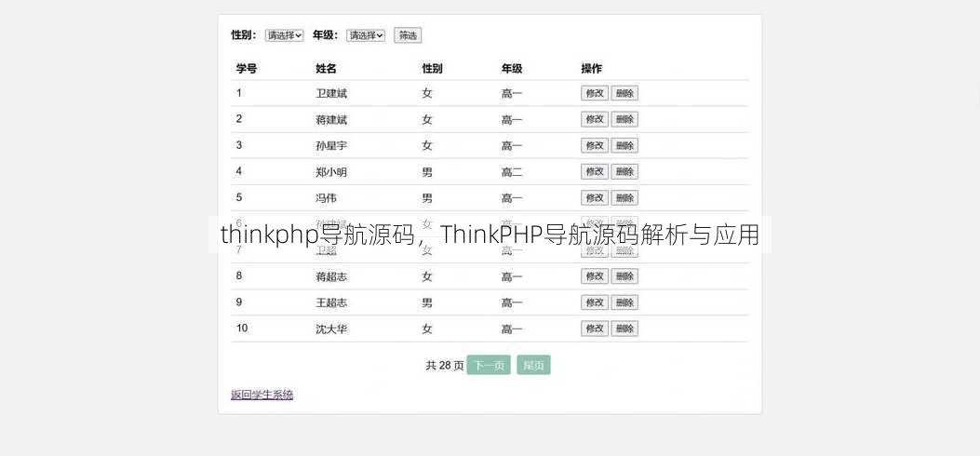The height and width of the screenshot is (456, 980).
Task: Select name cell 蒋超志
Action: point(331,276)
